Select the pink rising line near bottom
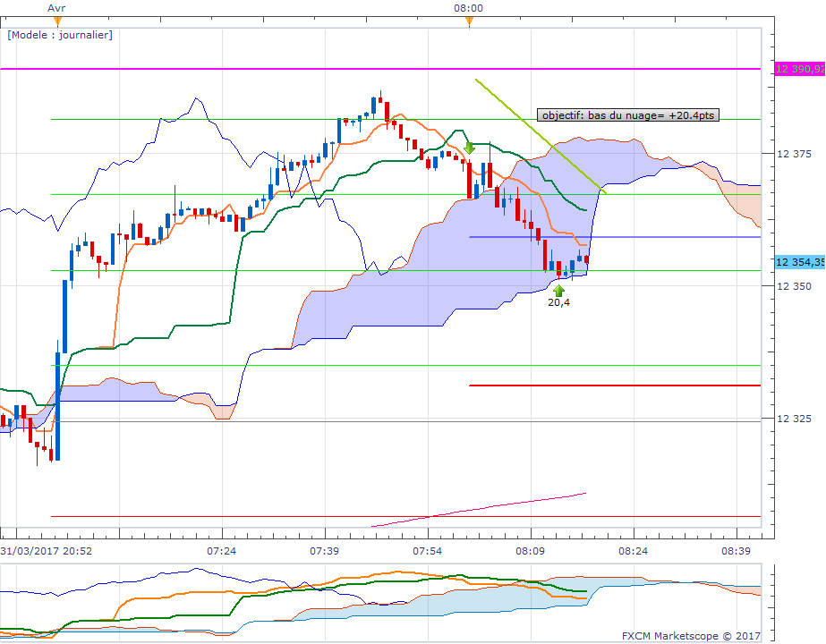 pyautogui.click(x=479, y=510)
